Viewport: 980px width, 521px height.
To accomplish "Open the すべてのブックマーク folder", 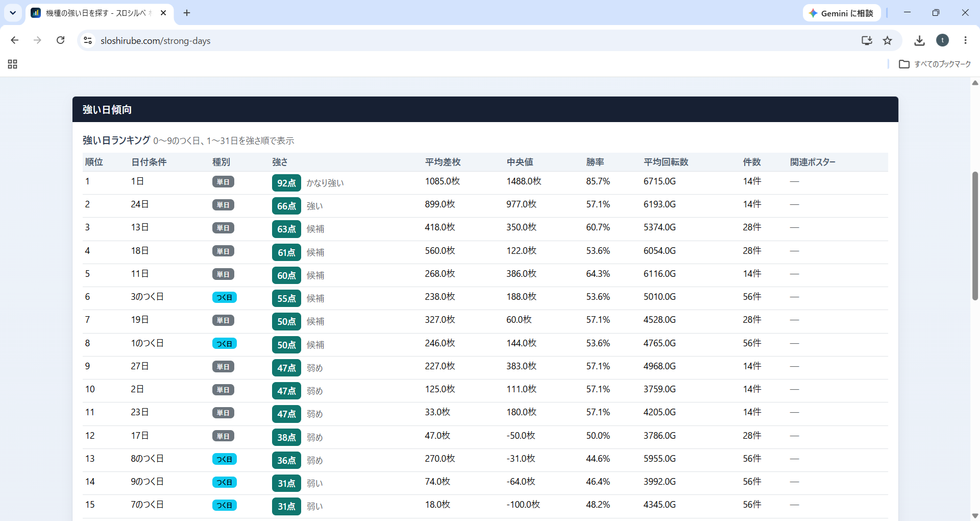I will coord(935,64).
